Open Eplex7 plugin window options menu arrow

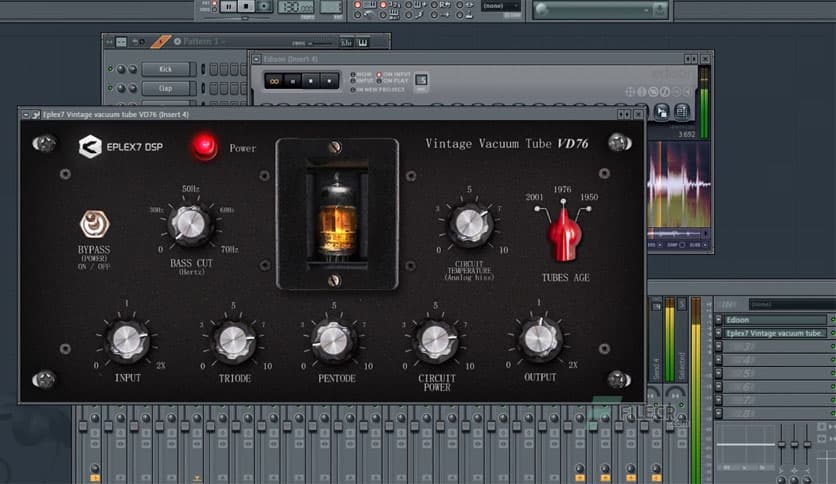(x=26, y=116)
